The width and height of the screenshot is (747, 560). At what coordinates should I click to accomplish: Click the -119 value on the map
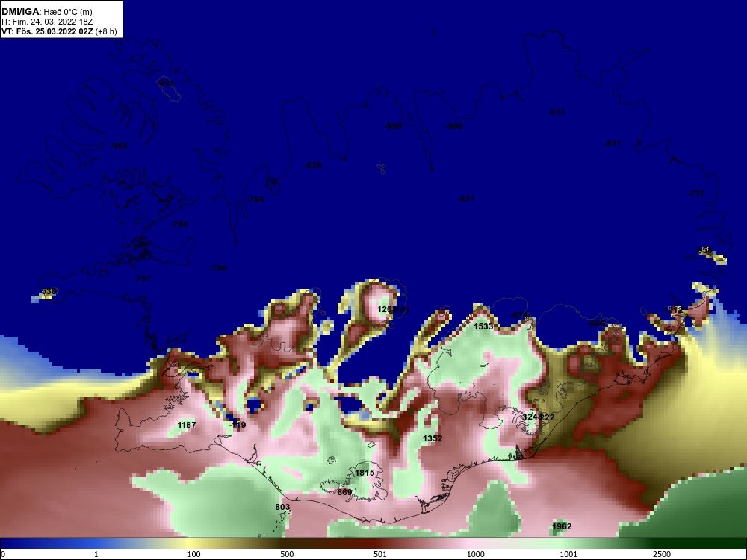click(238, 425)
